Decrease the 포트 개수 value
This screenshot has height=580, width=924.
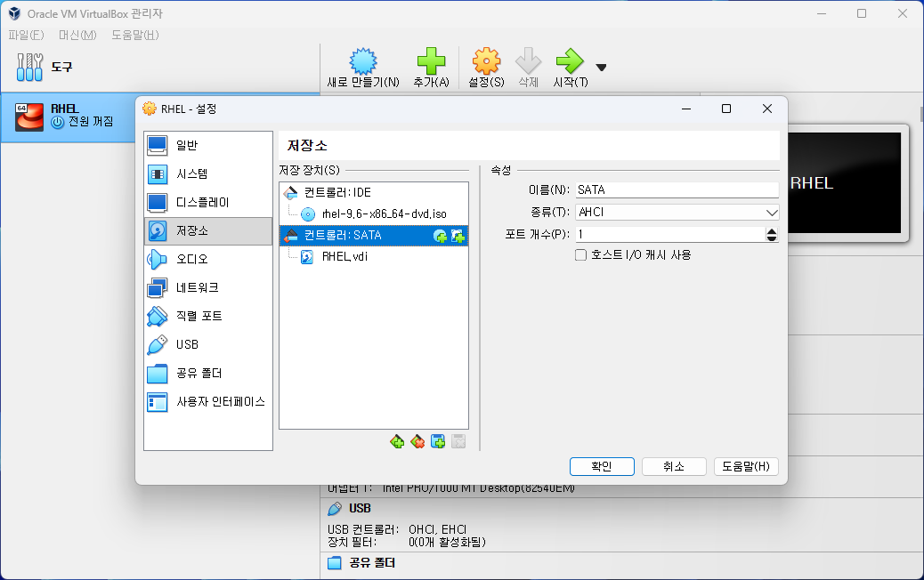click(772, 238)
